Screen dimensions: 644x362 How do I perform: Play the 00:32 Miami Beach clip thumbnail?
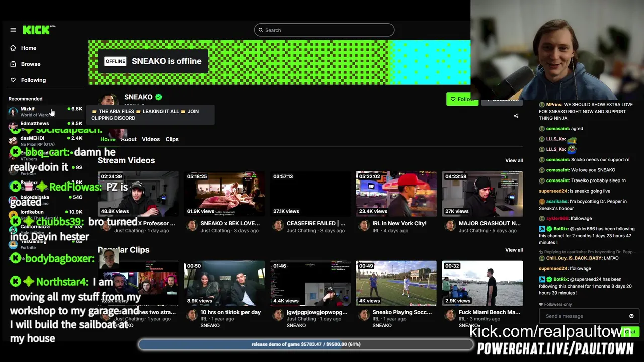[x=482, y=284]
